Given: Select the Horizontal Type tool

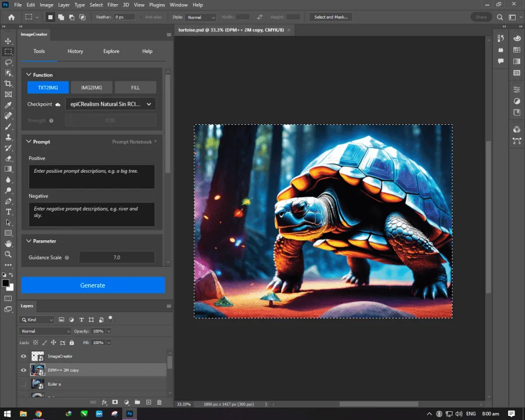Looking at the screenshot, I should click(8, 212).
